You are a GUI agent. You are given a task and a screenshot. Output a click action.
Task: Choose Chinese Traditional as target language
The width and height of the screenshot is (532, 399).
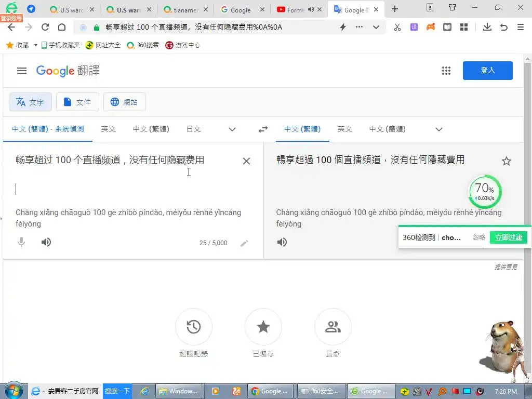(302, 129)
